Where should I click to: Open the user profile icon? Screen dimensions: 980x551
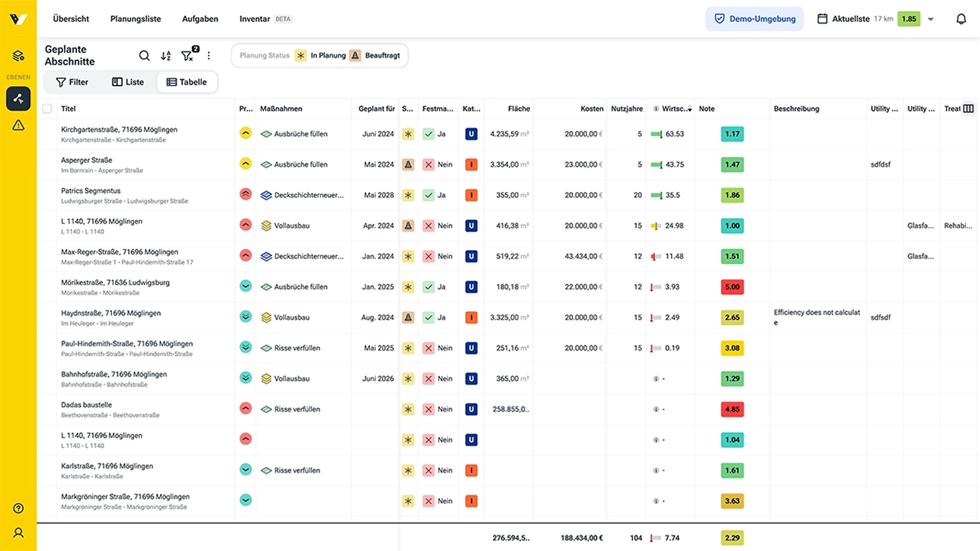coord(18,533)
